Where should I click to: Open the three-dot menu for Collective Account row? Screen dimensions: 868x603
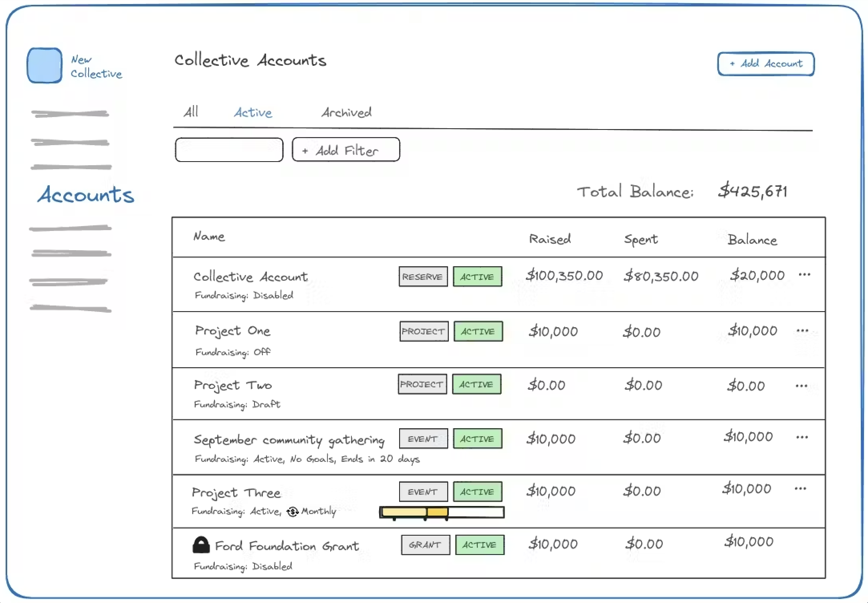point(804,275)
